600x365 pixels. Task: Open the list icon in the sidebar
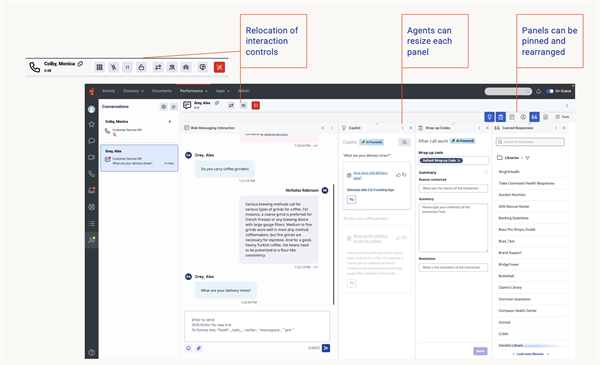click(91, 223)
